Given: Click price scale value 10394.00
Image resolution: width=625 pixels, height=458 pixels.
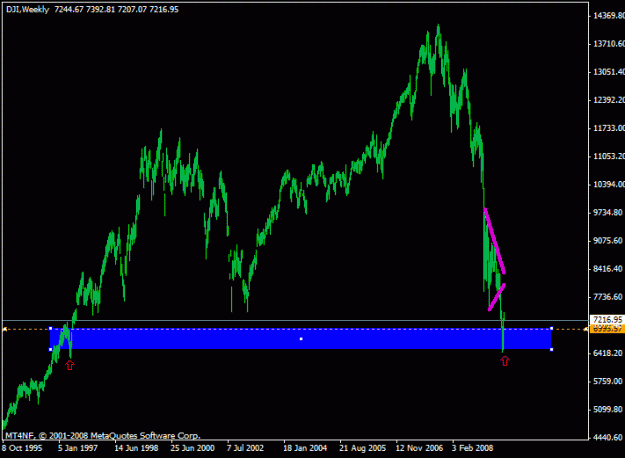Looking at the screenshot, I should coord(609,184).
